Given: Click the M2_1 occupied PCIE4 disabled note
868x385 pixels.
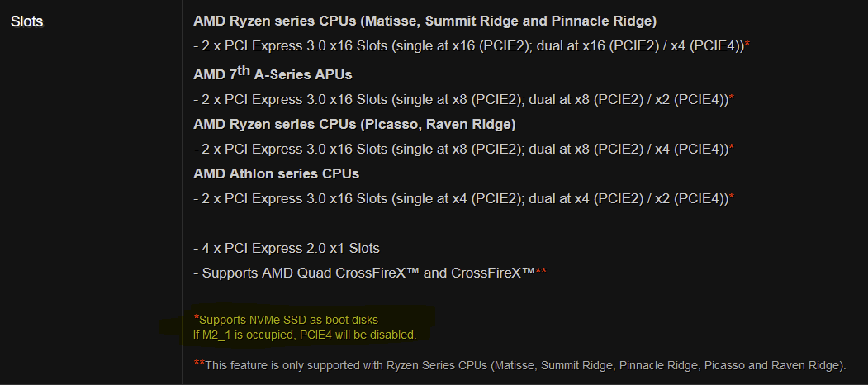Looking at the screenshot, I should coord(304,335).
